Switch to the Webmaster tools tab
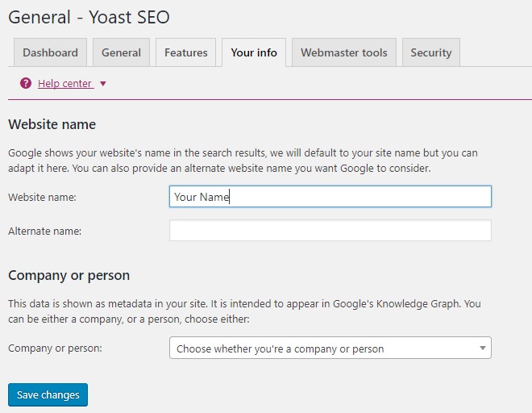 (x=343, y=52)
